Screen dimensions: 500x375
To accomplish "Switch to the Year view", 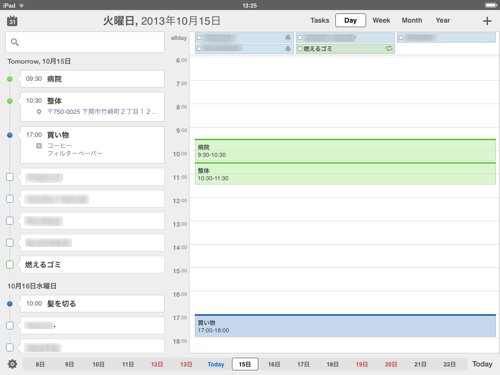I will coord(443,20).
